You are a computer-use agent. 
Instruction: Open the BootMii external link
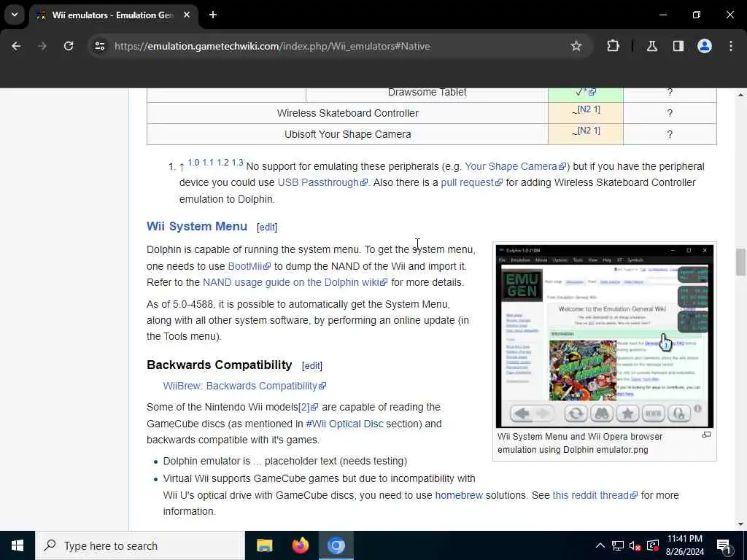click(249, 266)
